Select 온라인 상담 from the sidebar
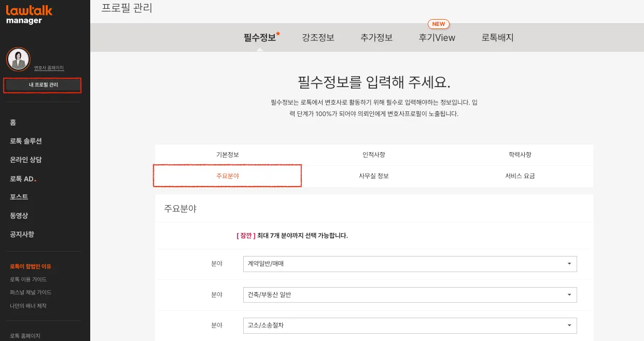644x341 pixels. pyautogui.click(x=26, y=160)
